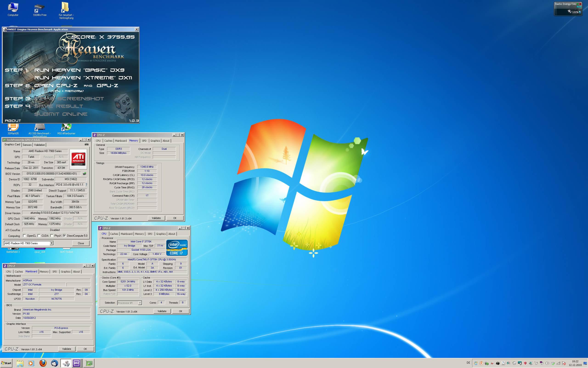
Task: Click Run Heaven "Xtreme" DX11
Action: 83,78
